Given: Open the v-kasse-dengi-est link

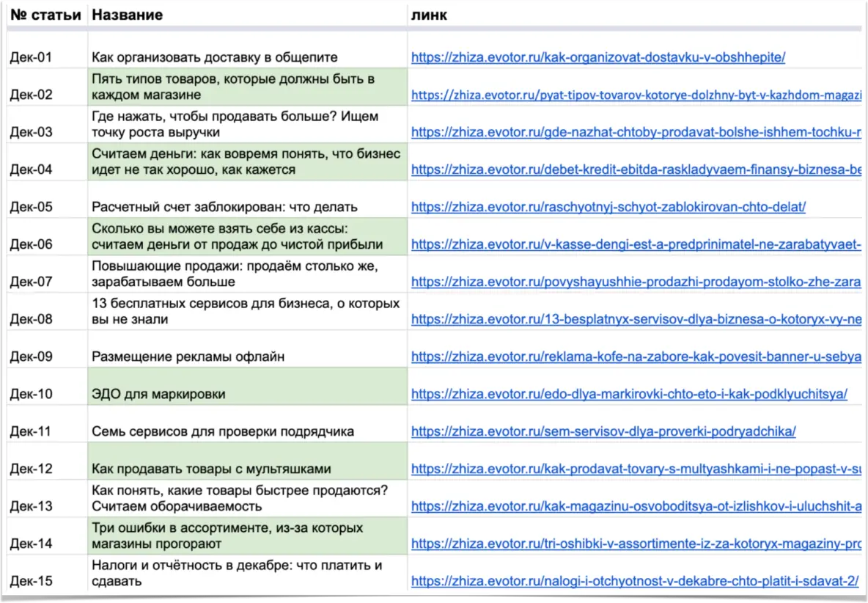Looking at the screenshot, I should tap(635, 244).
